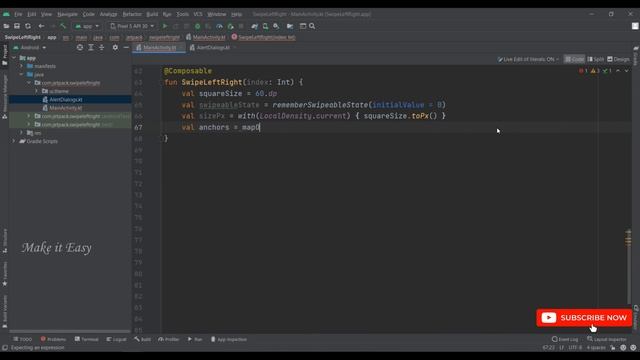Open the TODO tool window
Image resolution: width=640 pixels, height=360 pixels.
[22, 340]
